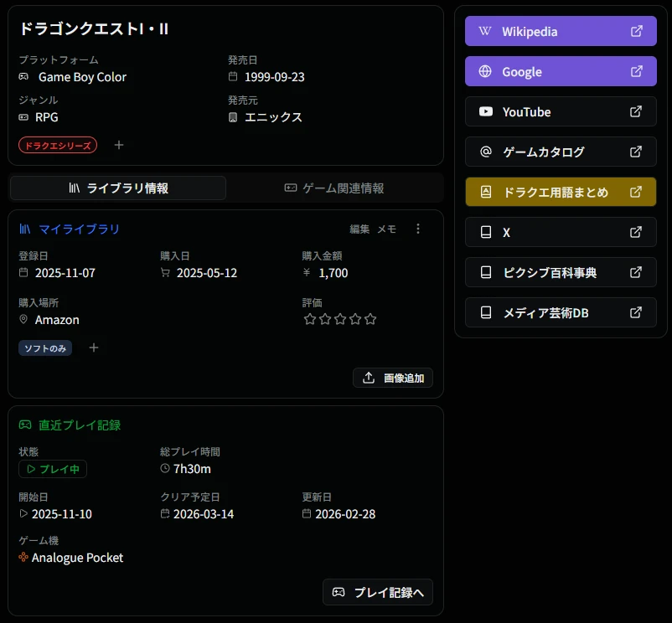Open the three-dot menu in マイライブラリ
Screen dimensions: 672x623
417,229
